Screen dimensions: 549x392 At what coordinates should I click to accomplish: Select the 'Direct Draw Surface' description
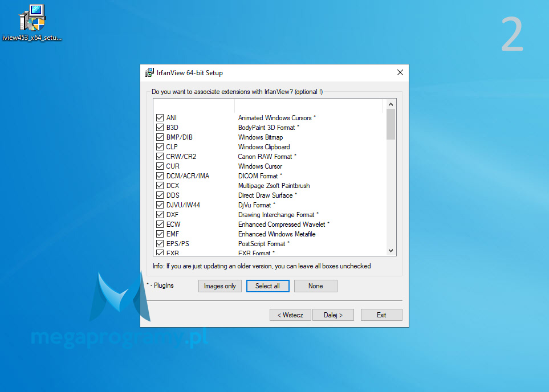[267, 195]
